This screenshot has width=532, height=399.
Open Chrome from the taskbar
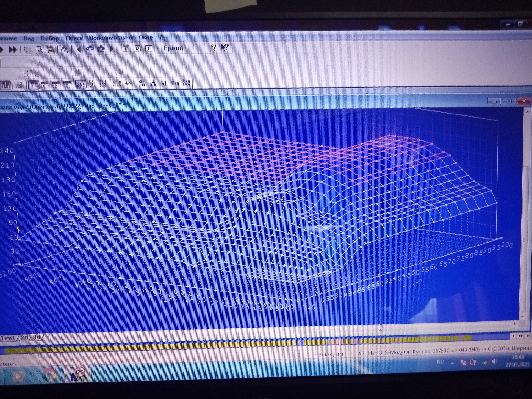[49, 375]
